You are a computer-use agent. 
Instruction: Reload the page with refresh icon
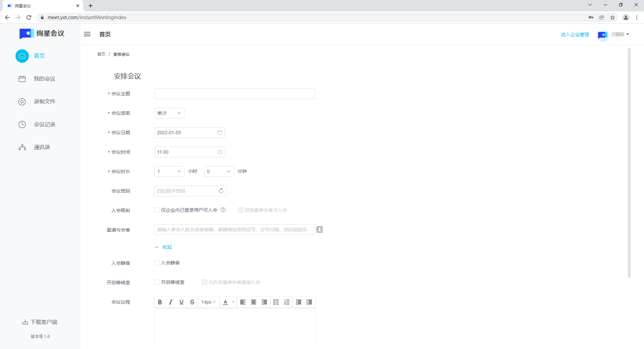click(29, 17)
